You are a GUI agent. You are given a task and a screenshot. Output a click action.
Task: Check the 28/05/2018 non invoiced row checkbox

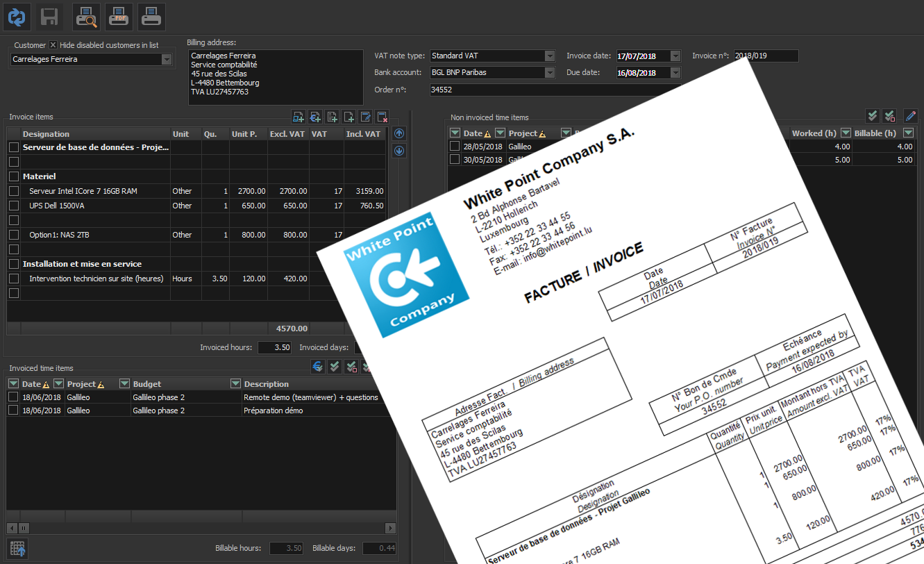point(455,147)
